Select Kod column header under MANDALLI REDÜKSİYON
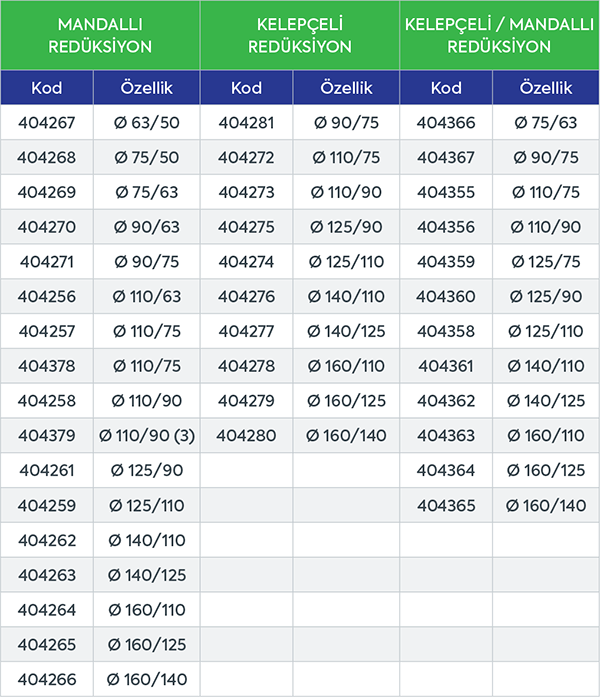Viewport: 600px width, 697px height. 47,88
